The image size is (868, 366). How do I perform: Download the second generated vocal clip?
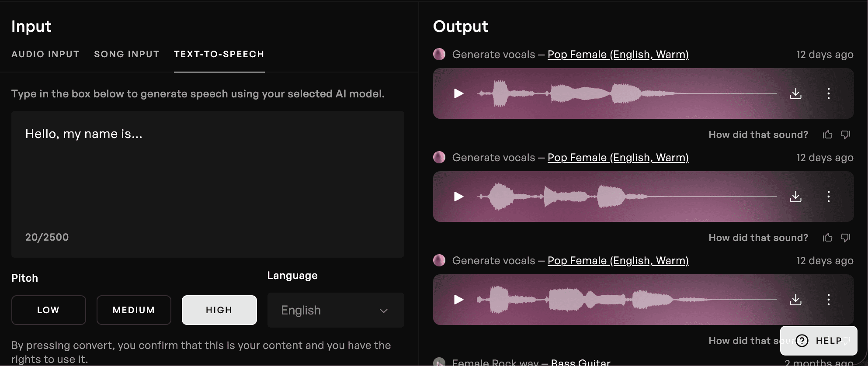pos(795,197)
